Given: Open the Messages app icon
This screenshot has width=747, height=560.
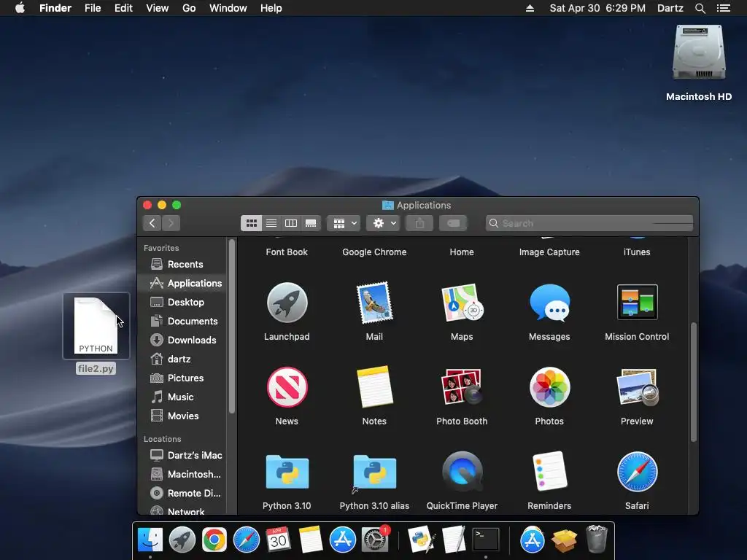Looking at the screenshot, I should tap(549, 303).
